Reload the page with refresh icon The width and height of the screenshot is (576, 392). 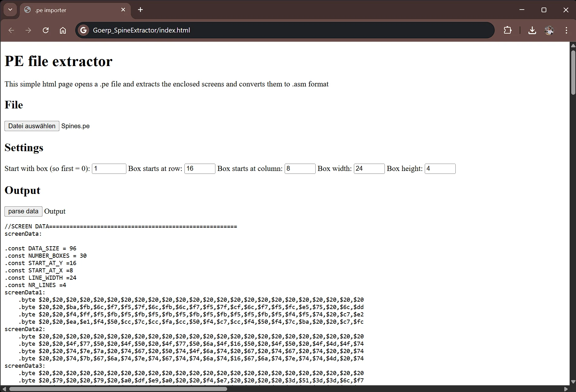46,30
